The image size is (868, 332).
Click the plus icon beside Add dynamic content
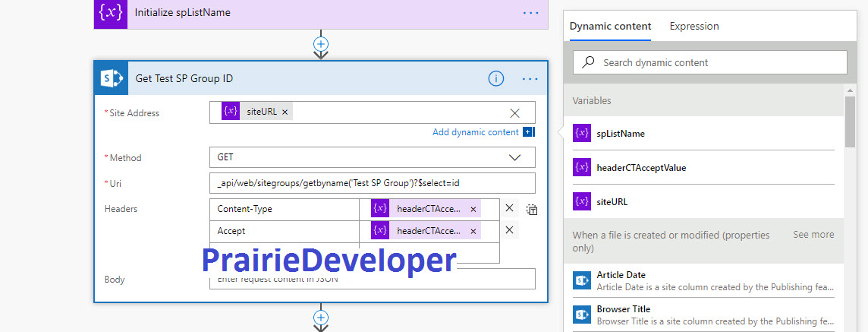pos(527,132)
